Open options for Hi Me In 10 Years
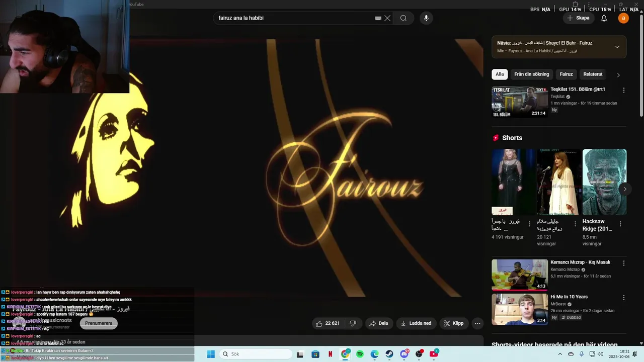 tap(624, 298)
